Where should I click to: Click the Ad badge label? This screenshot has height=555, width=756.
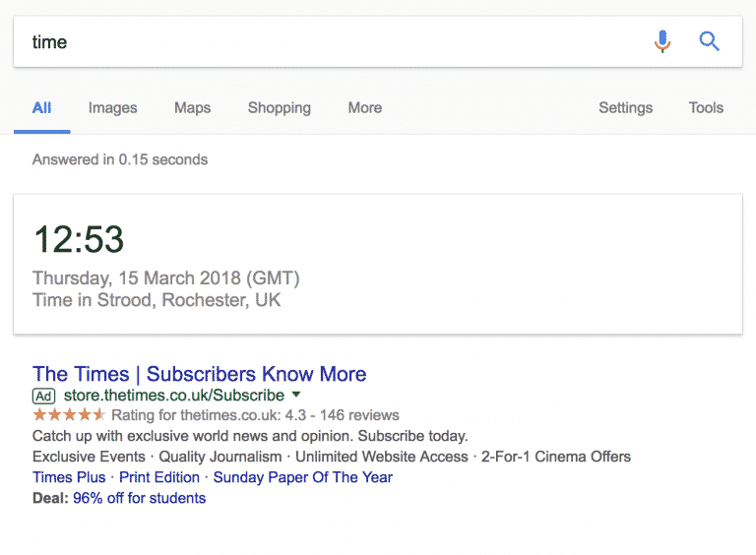pyautogui.click(x=44, y=396)
